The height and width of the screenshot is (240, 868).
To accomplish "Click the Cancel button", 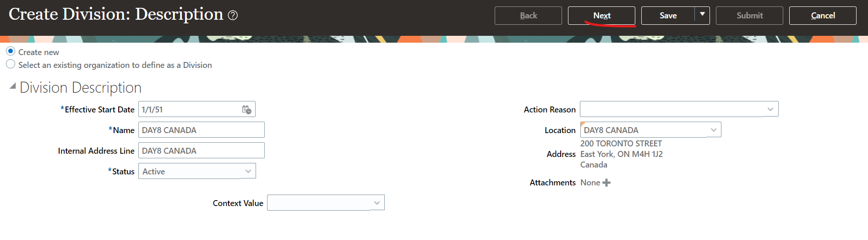I will click(x=823, y=16).
